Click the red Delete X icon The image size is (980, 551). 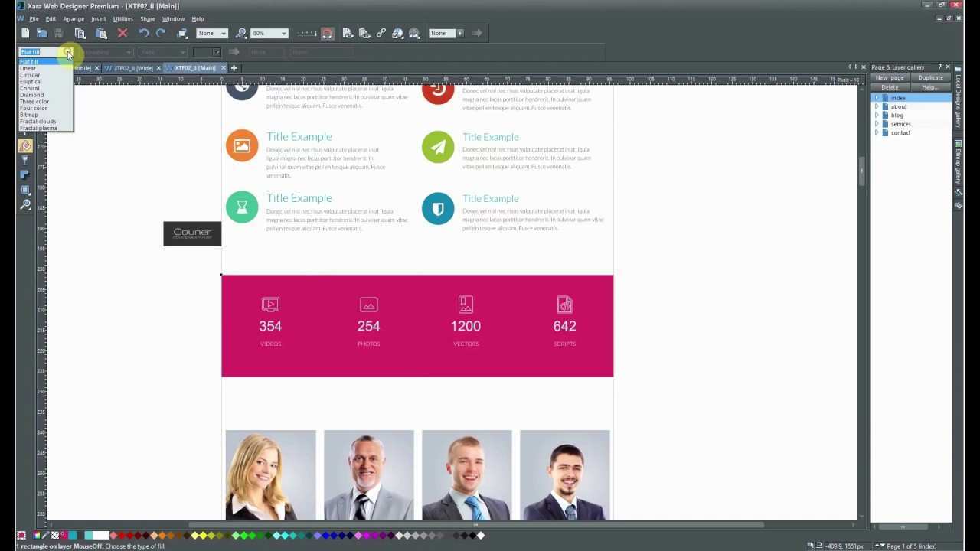[122, 33]
